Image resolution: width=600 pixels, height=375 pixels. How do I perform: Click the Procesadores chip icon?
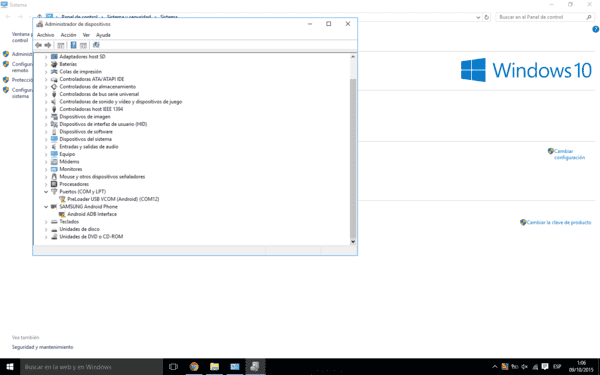click(54, 184)
